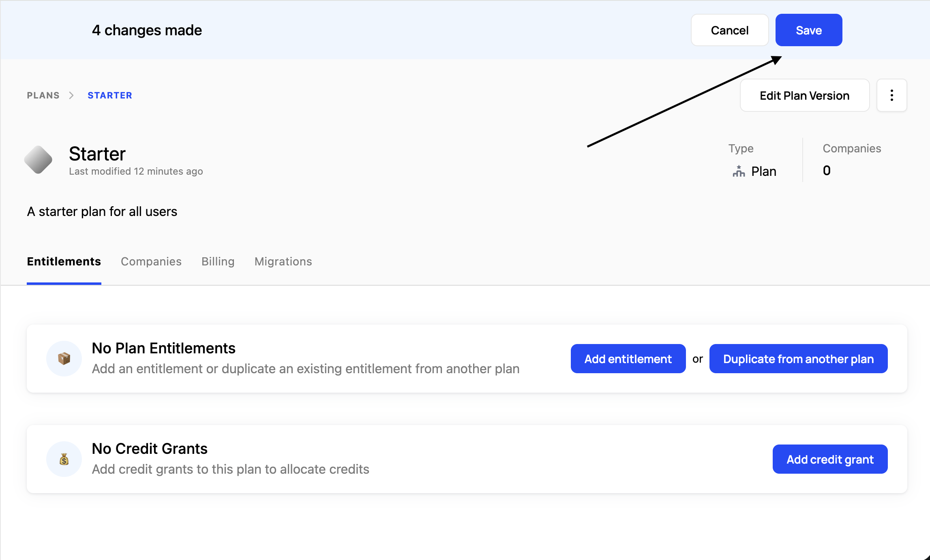Click the STARTER breadcrumb link
The height and width of the screenshot is (560, 930).
tap(110, 95)
